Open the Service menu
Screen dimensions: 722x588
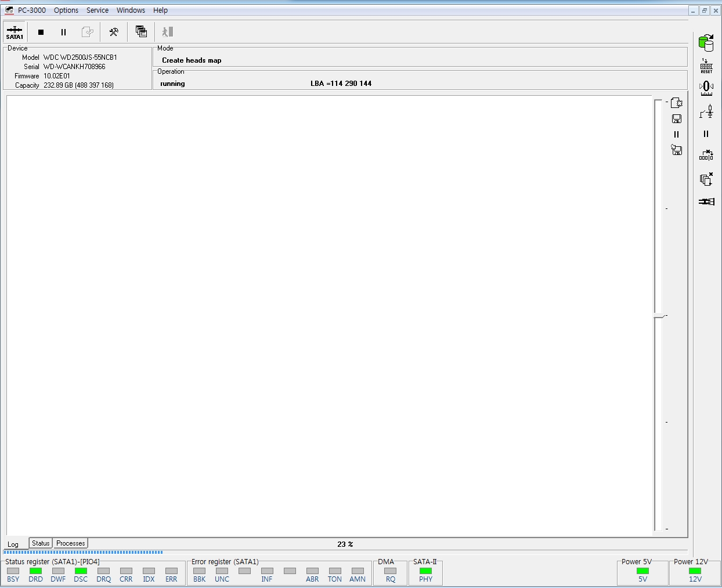pyautogui.click(x=98, y=10)
